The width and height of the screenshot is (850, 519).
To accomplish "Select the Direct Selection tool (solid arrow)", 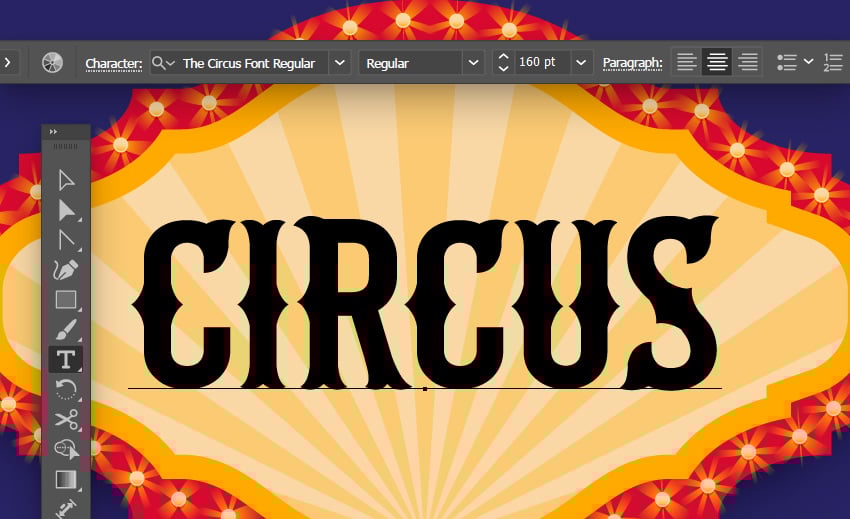I will click(x=66, y=211).
